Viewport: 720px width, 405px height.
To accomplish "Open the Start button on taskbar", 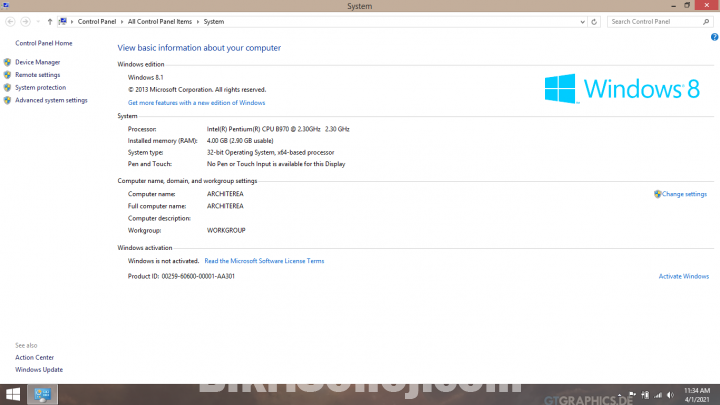I will click(13, 394).
